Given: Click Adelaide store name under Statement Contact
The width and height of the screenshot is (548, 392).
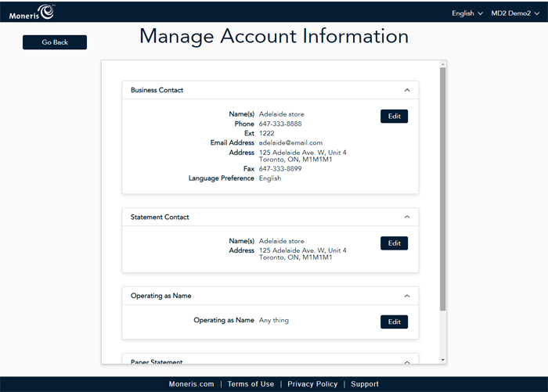Looking at the screenshot, I should tap(281, 241).
